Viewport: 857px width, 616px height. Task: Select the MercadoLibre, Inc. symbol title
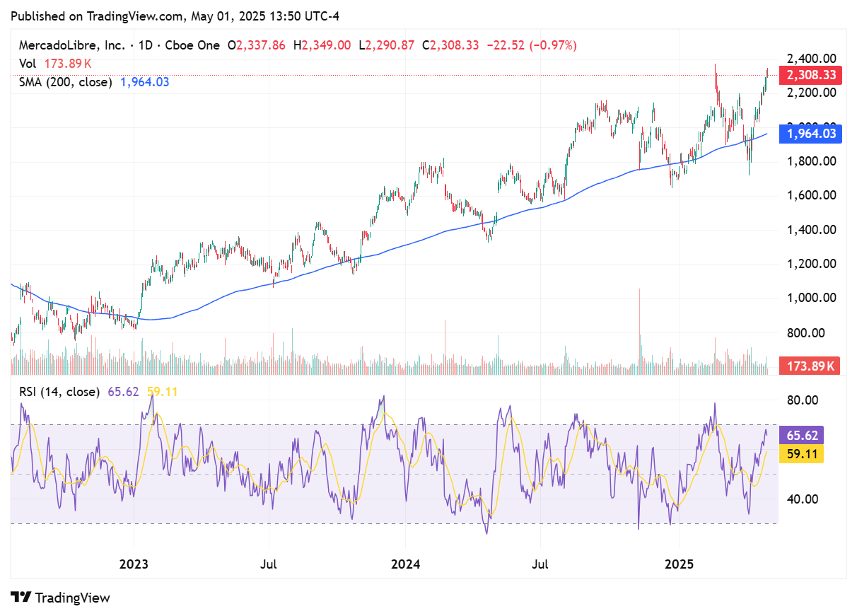(73, 45)
